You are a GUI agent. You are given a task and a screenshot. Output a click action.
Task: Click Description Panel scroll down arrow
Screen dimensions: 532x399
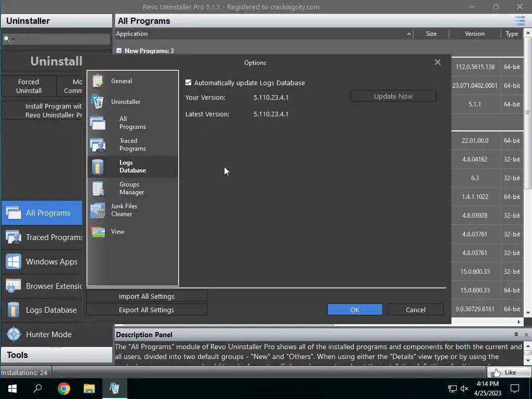click(x=528, y=360)
